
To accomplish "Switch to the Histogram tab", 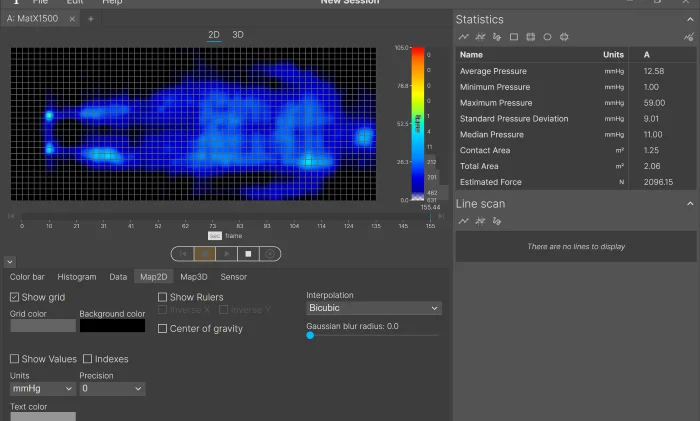I will pyautogui.click(x=77, y=277).
